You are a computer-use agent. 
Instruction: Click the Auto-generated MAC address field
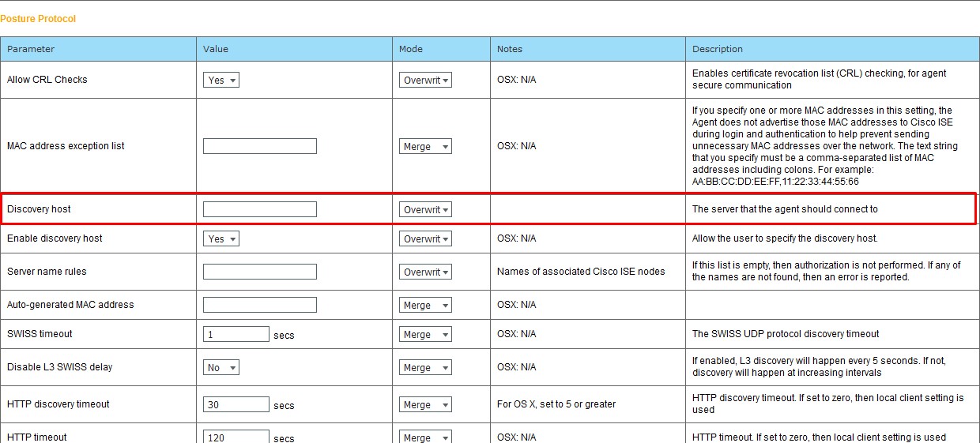coord(260,305)
